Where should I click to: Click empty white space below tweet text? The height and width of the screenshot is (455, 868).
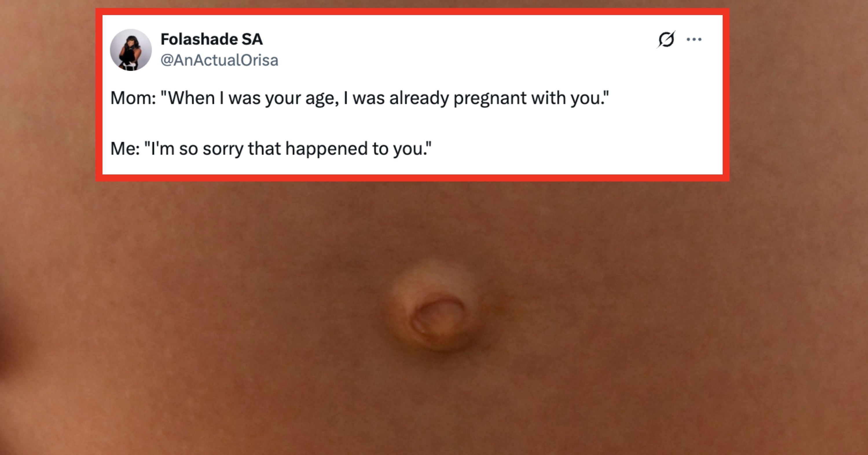[412, 167]
